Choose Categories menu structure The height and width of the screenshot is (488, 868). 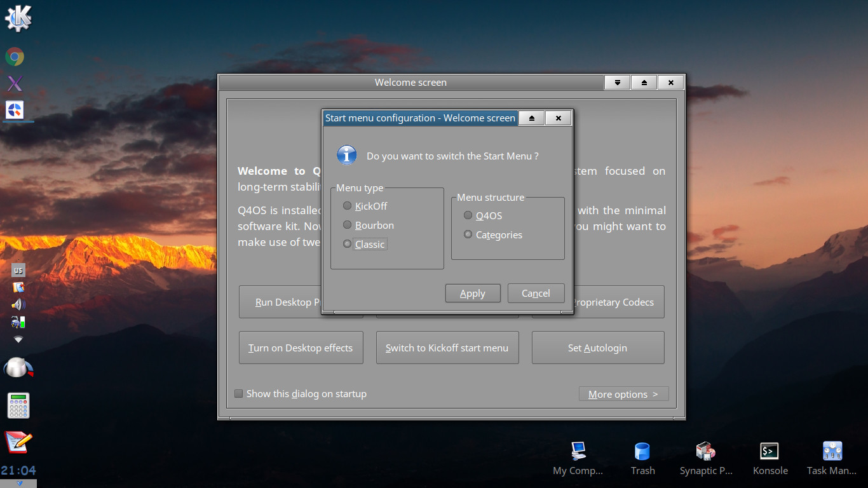point(493,234)
